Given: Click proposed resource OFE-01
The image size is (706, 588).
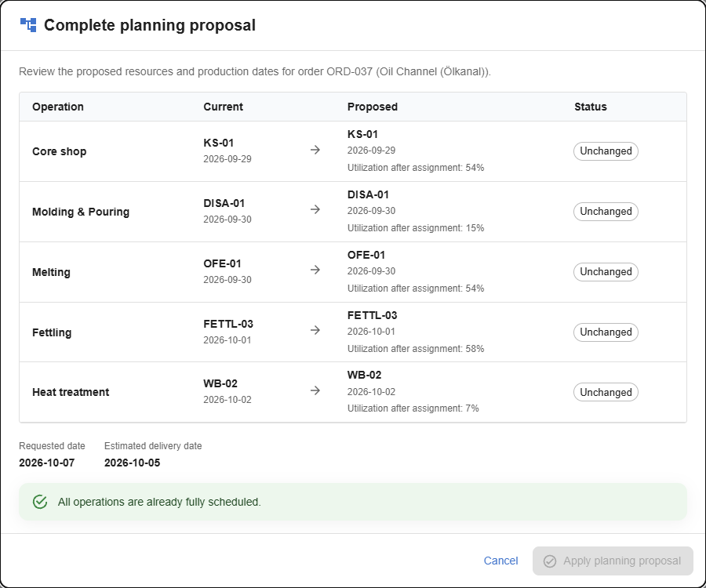Looking at the screenshot, I should point(366,255).
